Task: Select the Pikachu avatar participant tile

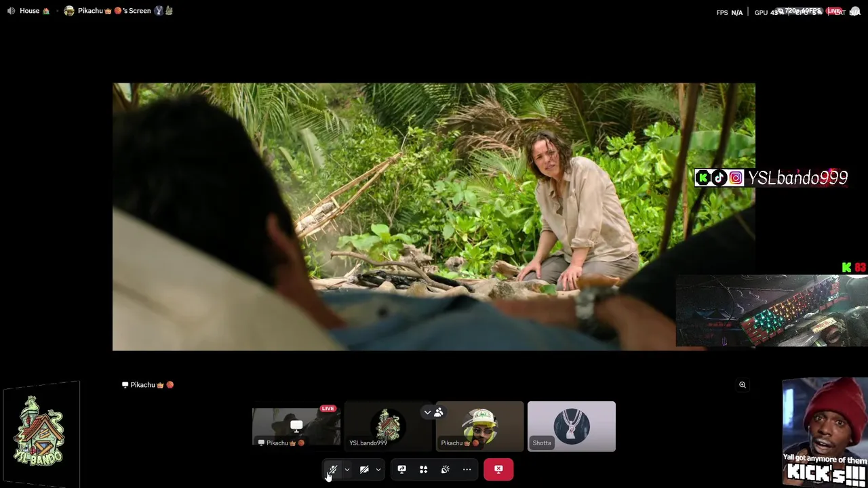Action: [x=480, y=426]
